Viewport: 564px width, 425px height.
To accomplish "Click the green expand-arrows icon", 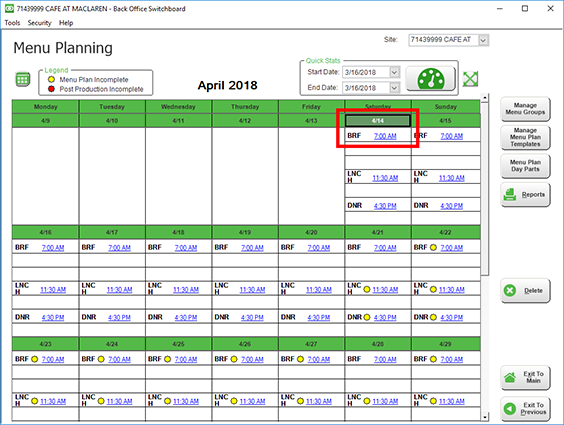I will (470, 79).
